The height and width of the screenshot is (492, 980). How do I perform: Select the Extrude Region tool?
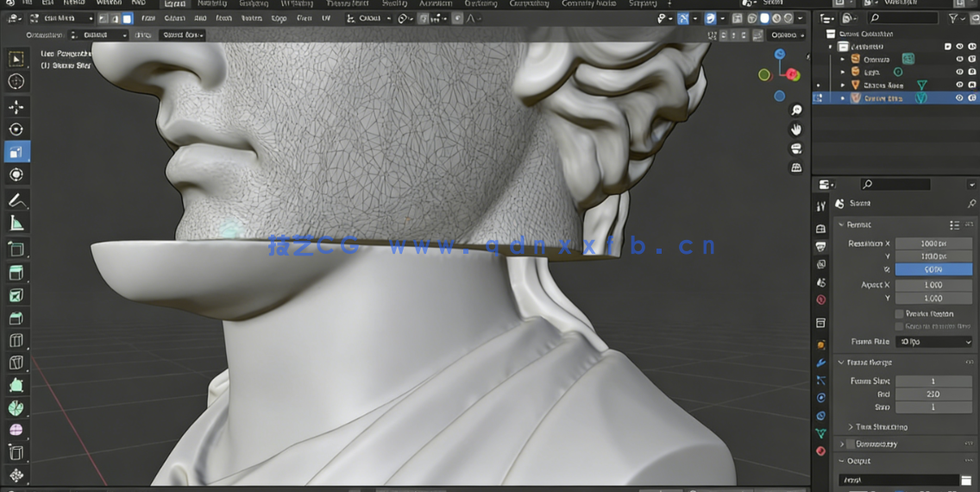point(16,273)
